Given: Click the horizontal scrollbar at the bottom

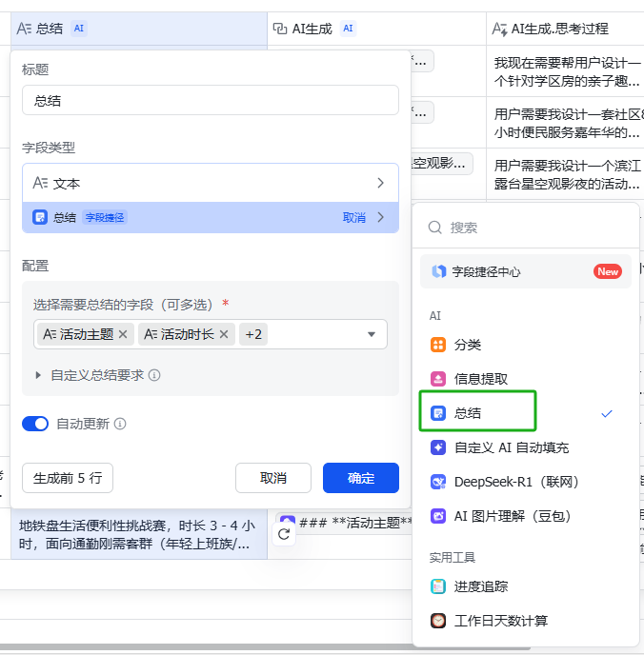Looking at the screenshot, I should (x=266, y=647).
